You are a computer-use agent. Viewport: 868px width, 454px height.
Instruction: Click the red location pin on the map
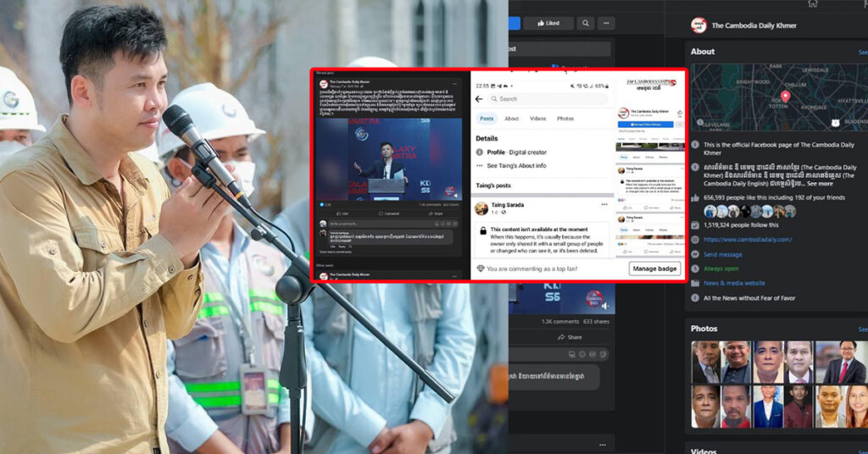[x=785, y=97]
